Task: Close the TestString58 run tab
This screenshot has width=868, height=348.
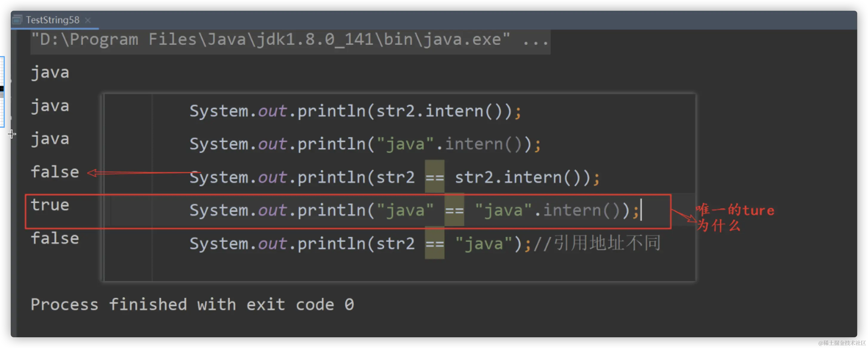Action: coord(88,20)
